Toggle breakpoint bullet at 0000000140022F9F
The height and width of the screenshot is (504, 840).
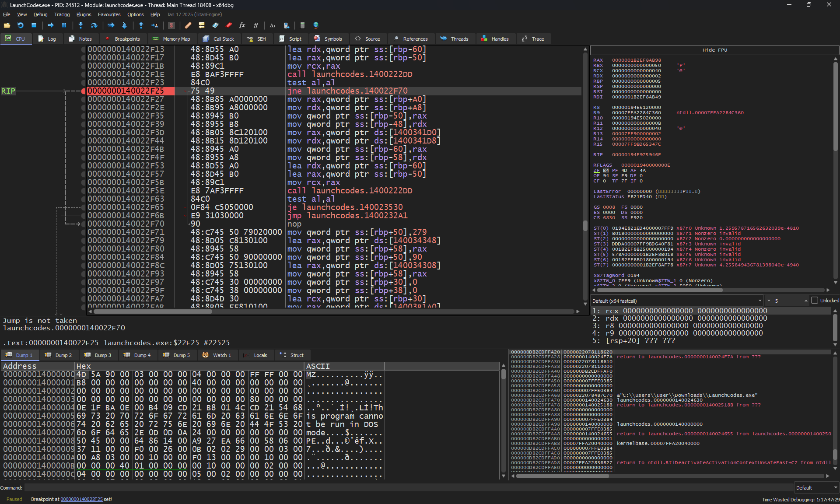[x=83, y=290]
